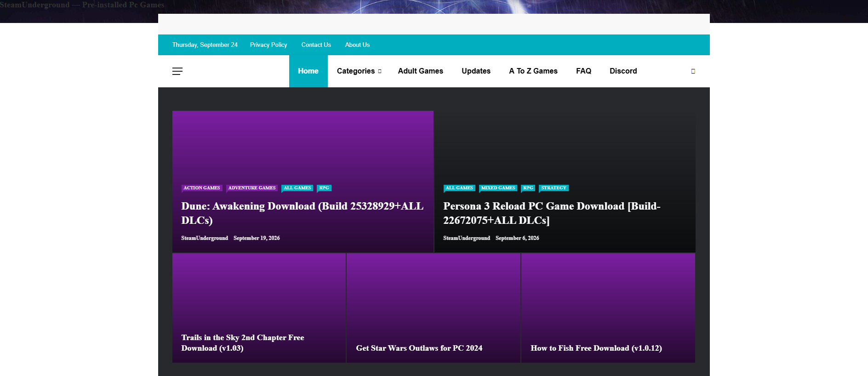Open the FAQ page
This screenshot has height=376, width=868.
583,71
